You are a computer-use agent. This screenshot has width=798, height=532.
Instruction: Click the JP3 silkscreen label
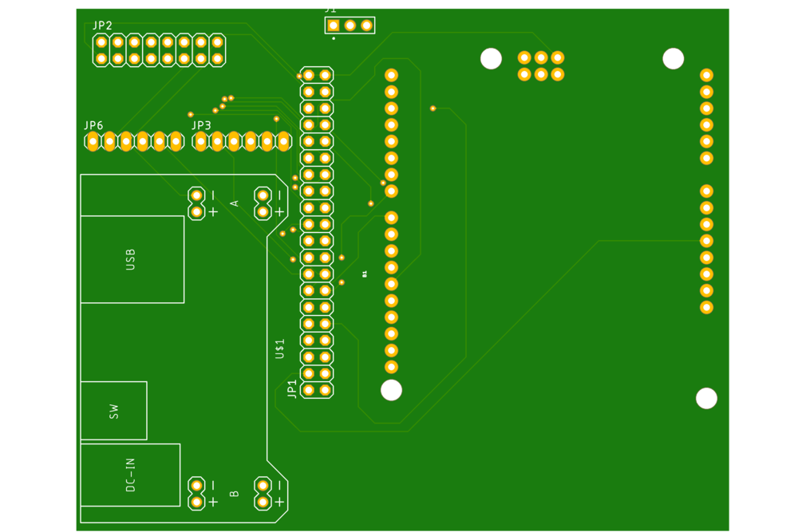click(x=201, y=125)
